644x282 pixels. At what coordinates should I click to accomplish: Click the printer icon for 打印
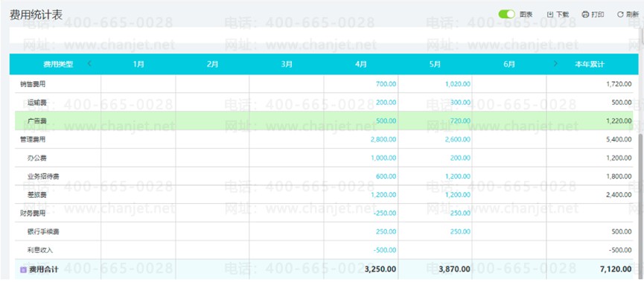(x=585, y=15)
